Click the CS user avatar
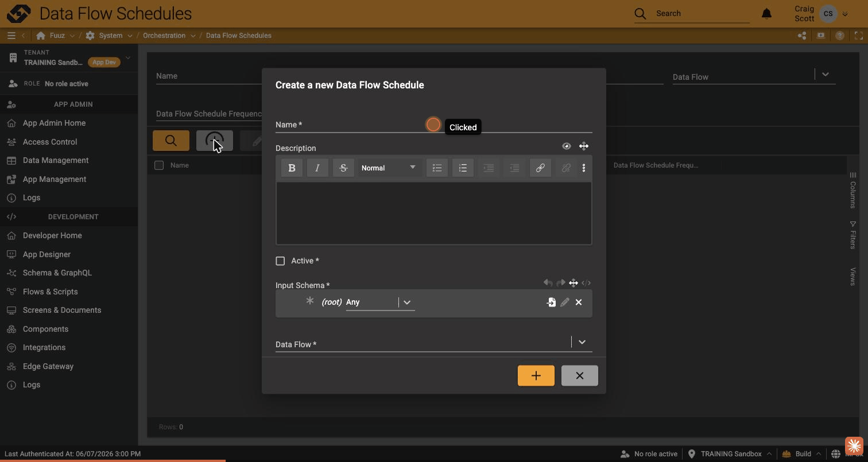Image resolution: width=868 pixels, height=462 pixels. (828, 14)
